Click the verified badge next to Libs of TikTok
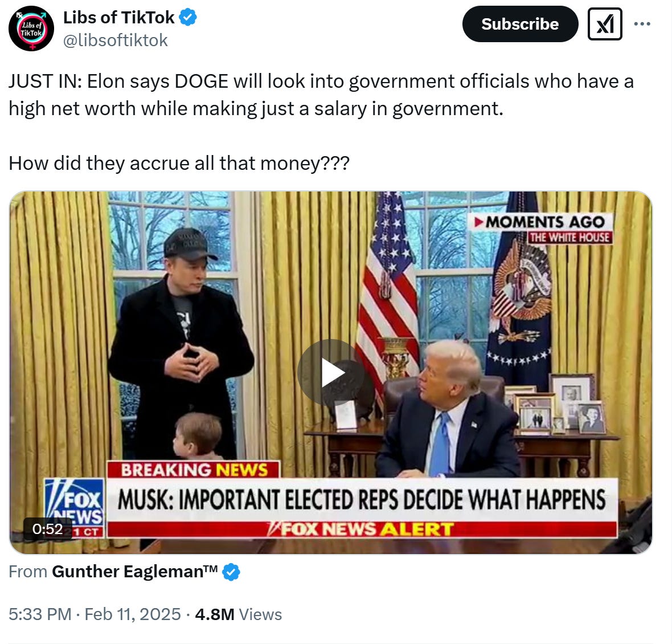The image size is (672, 644). (188, 18)
